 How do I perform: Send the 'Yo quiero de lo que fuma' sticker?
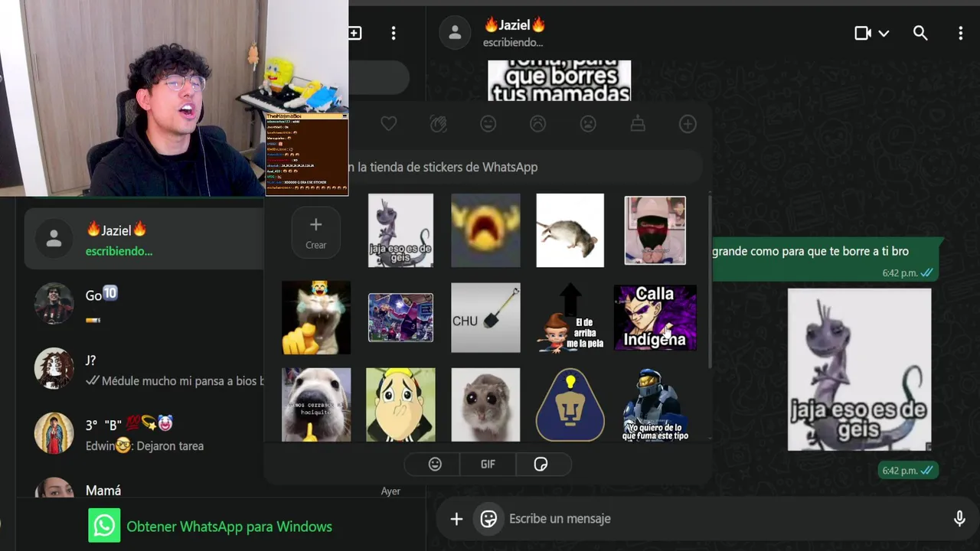click(655, 405)
